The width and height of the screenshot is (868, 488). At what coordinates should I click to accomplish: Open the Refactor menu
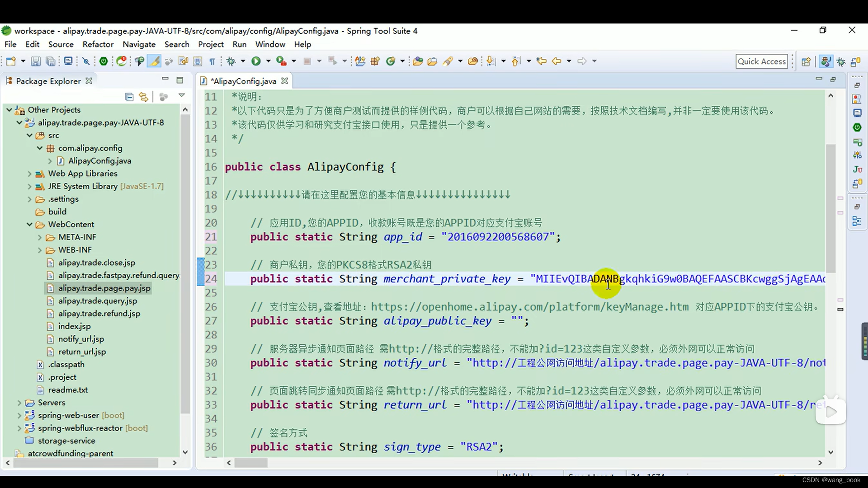[x=98, y=44]
